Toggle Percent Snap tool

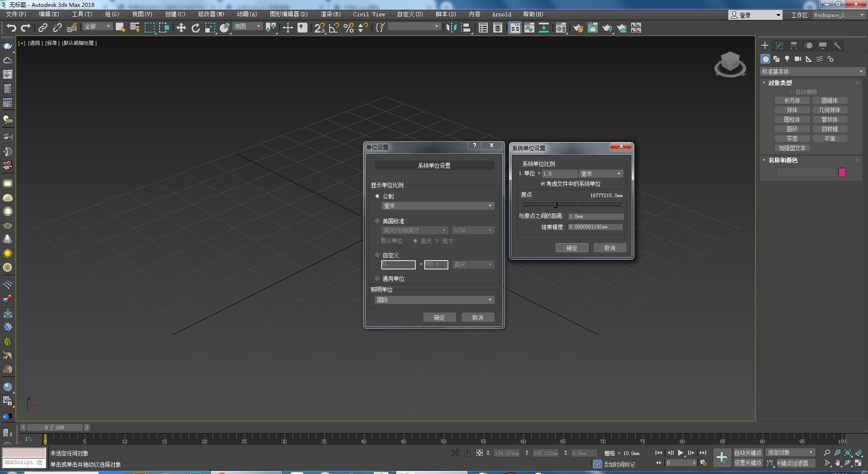click(349, 28)
